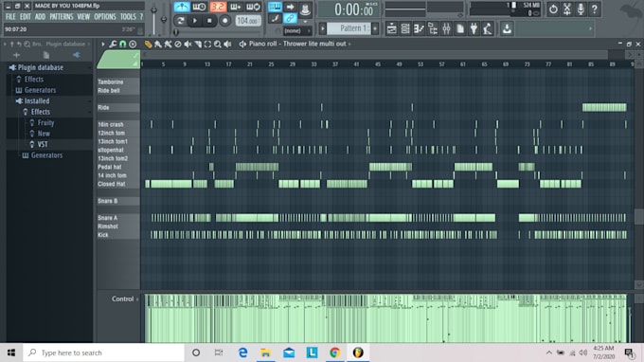Screen dimensions: 644x362
Task: Open the ADD menu
Action: tap(40, 17)
